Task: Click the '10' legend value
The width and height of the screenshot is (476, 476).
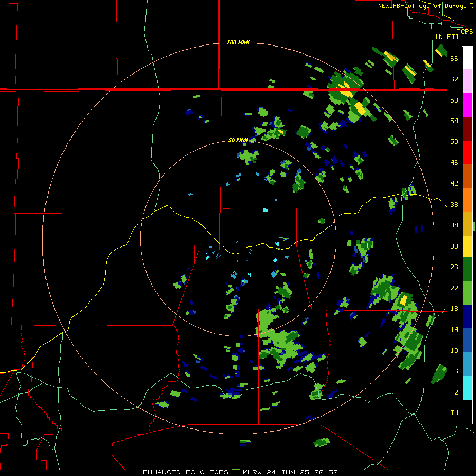Action: tap(454, 351)
